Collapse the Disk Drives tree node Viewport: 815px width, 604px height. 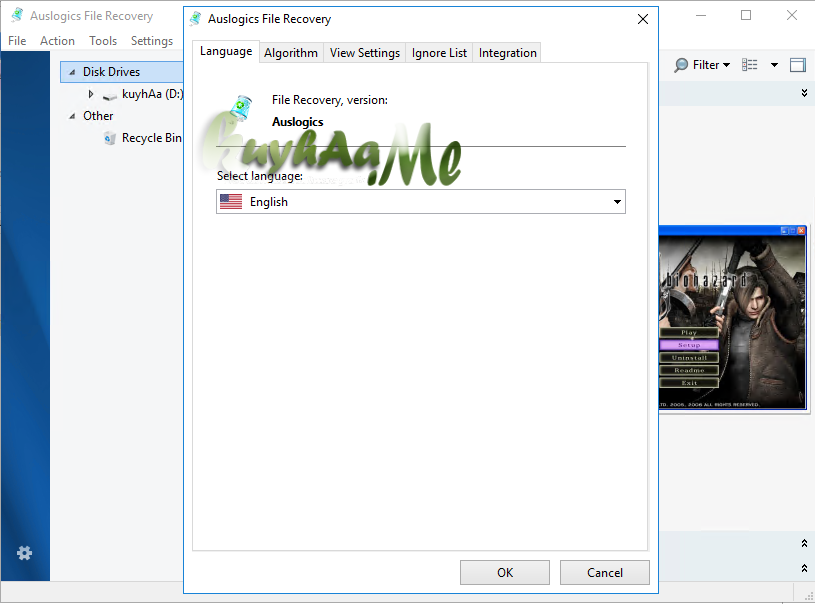[x=72, y=72]
